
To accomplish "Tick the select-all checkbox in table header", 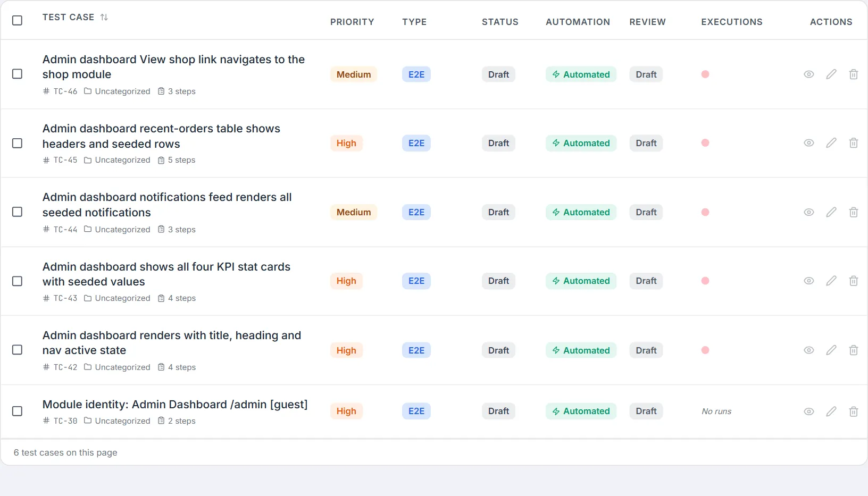I will (x=17, y=20).
